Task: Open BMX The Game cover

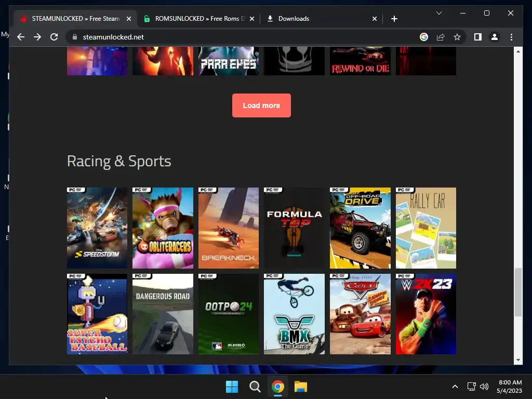Action: click(294, 314)
